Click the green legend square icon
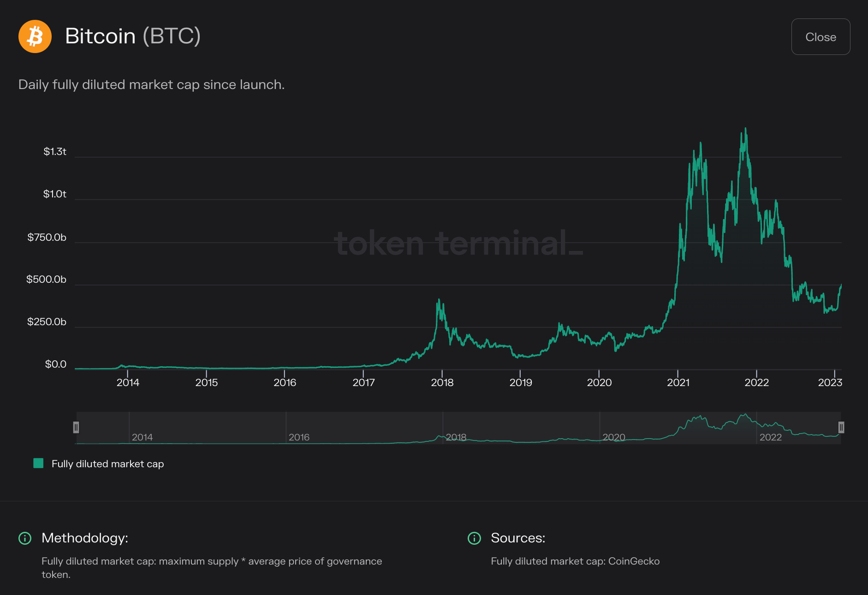 (38, 464)
